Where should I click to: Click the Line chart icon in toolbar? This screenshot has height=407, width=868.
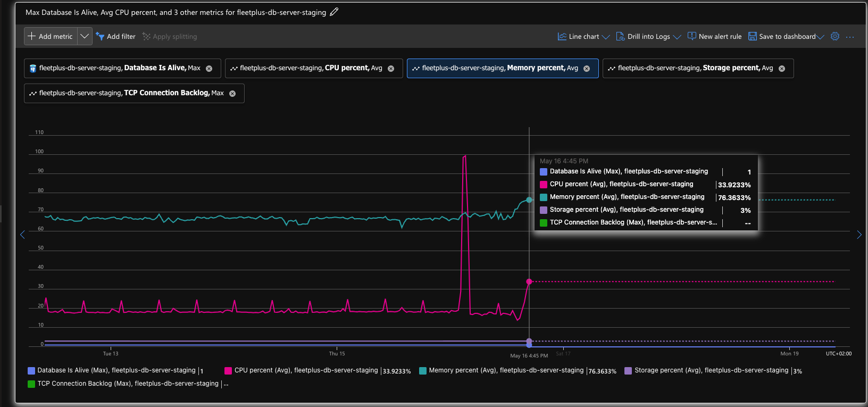coord(562,36)
